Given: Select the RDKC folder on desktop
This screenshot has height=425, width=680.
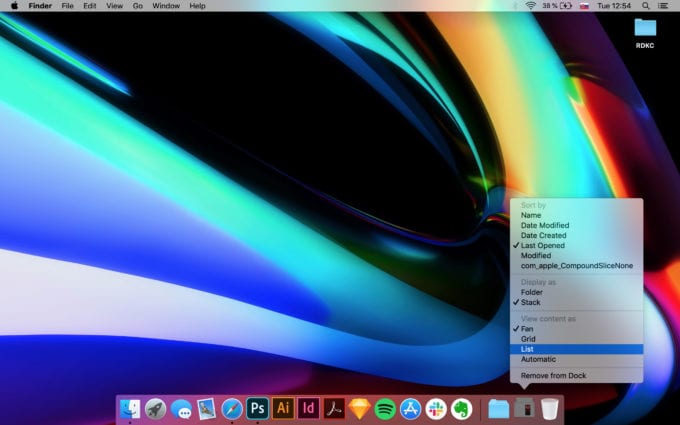Looking at the screenshot, I should click(x=645, y=30).
